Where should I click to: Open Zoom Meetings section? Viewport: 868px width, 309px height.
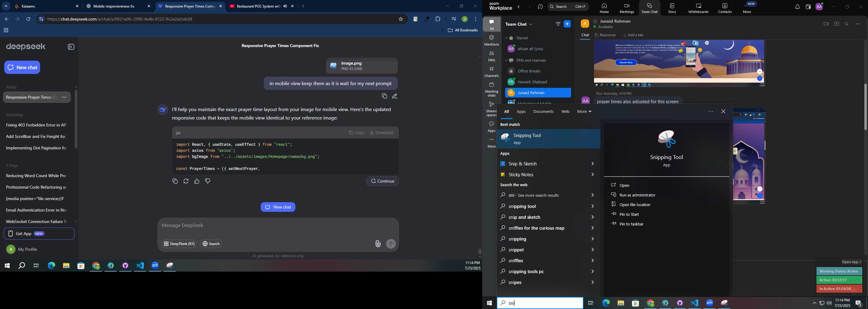pyautogui.click(x=627, y=8)
